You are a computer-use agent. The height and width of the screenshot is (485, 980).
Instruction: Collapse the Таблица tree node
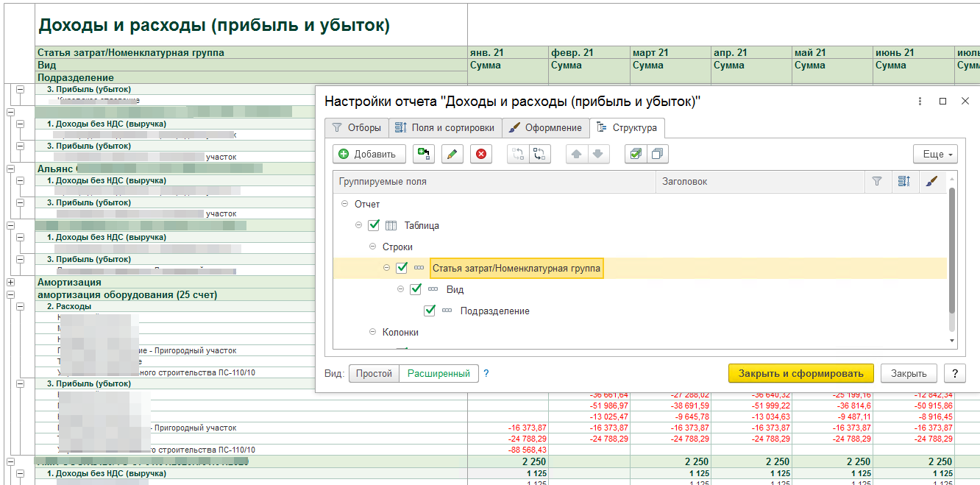point(358,226)
